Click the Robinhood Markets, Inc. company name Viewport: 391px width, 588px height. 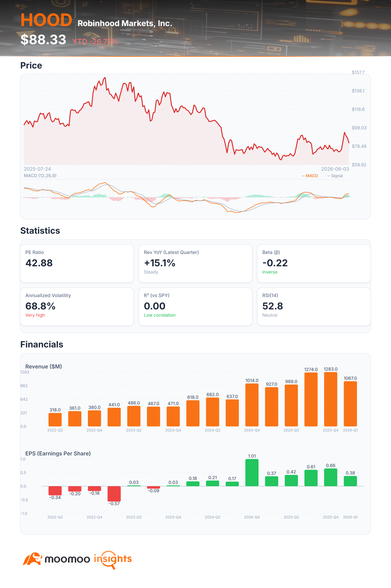tap(125, 23)
